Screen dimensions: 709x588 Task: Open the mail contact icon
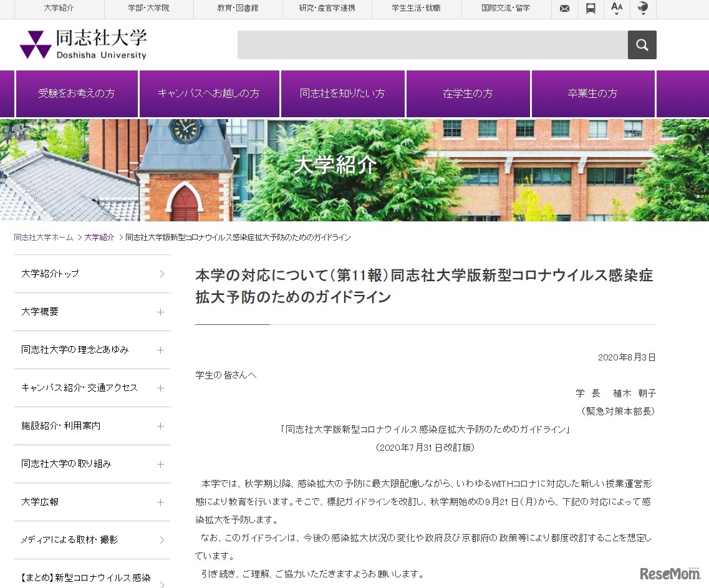564,9
